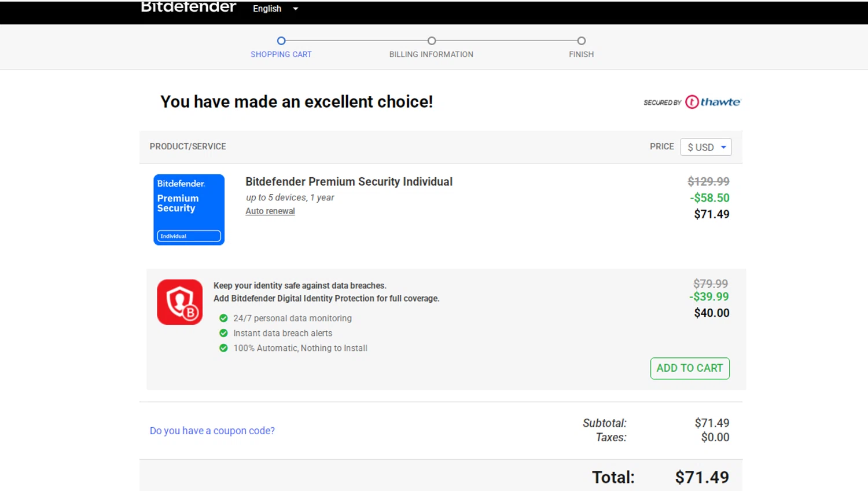Click the Bitdefender logo in header
The height and width of the screenshot is (491, 868).
(x=188, y=7)
